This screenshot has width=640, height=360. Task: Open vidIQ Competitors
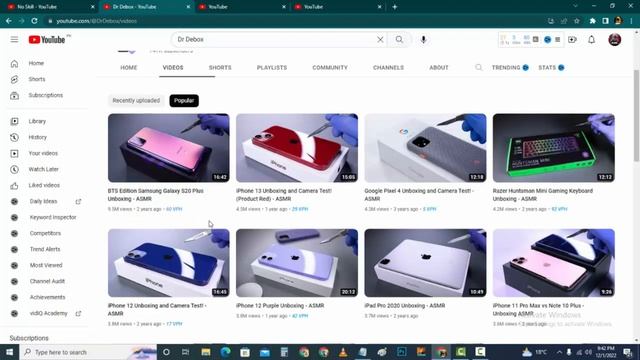[x=45, y=233]
